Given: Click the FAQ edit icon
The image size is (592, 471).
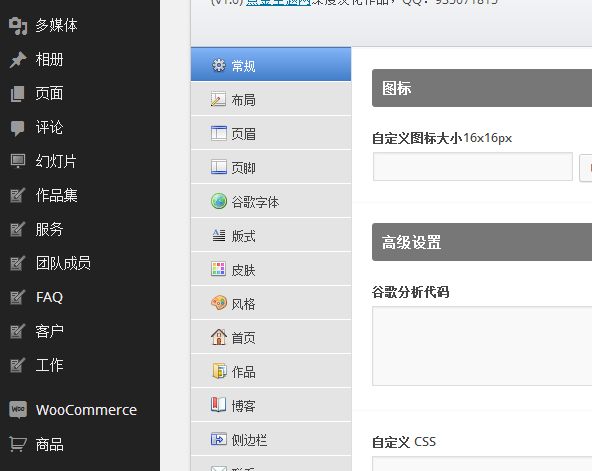Looking at the screenshot, I should pos(18,297).
